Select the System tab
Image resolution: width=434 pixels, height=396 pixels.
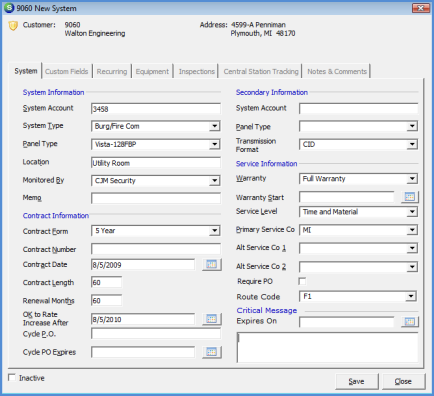pos(26,71)
